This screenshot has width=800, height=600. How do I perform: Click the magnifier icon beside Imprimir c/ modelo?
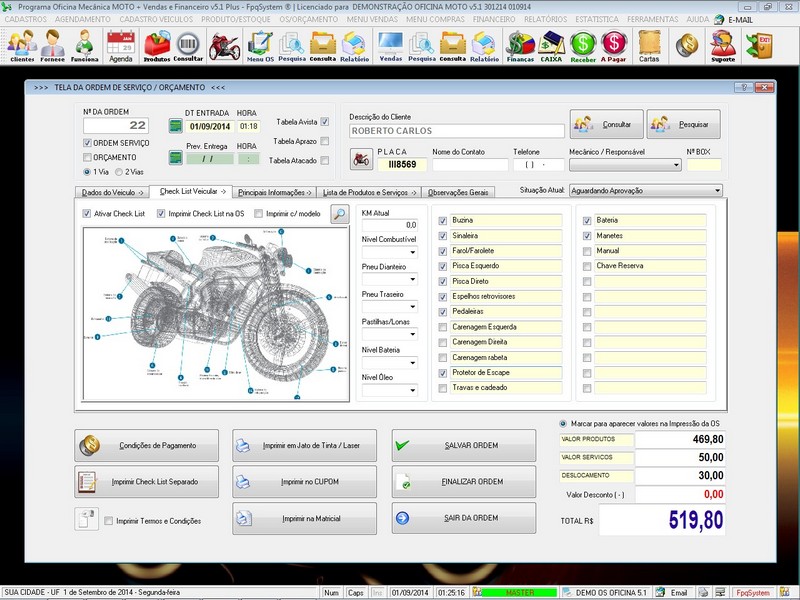340,213
